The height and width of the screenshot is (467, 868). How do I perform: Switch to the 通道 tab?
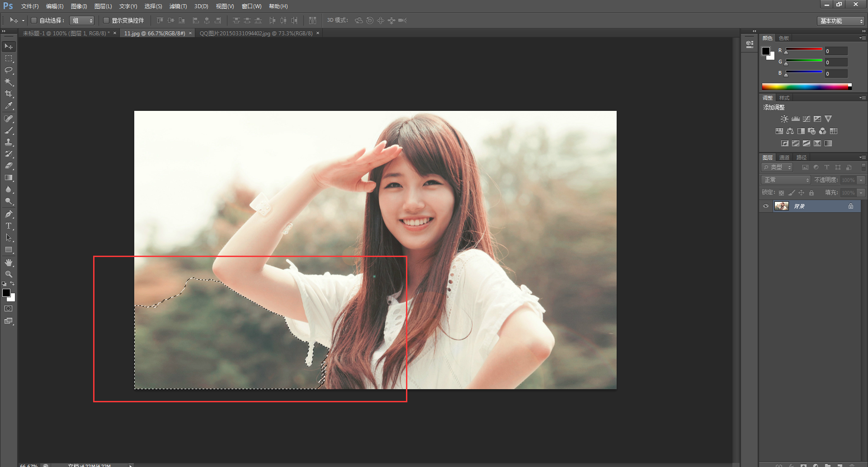[x=784, y=157]
